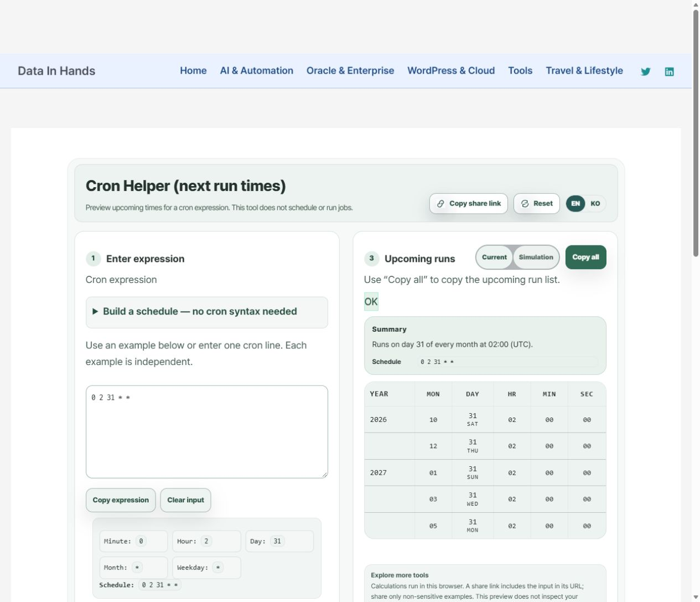
Task: Click the month 03 cell
Action: 433,500
